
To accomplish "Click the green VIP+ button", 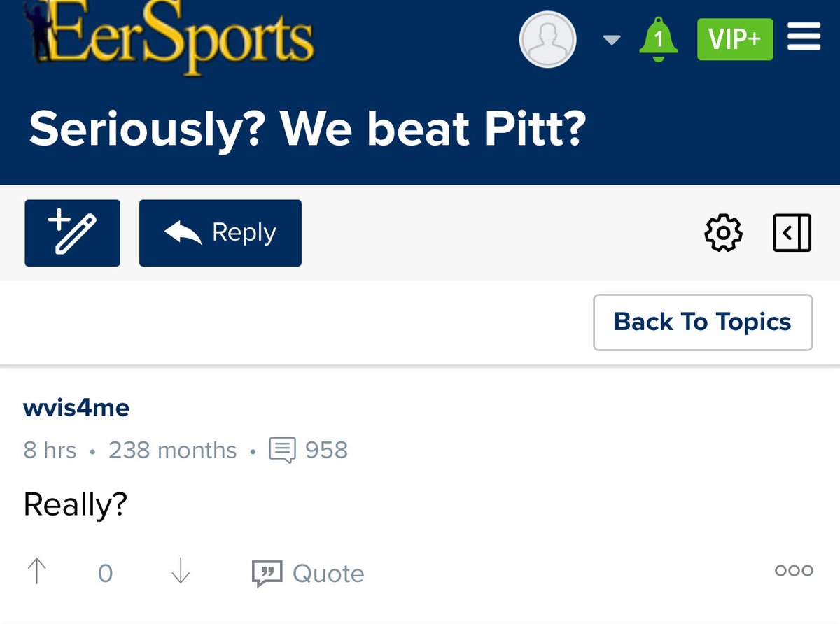I will coord(735,40).
